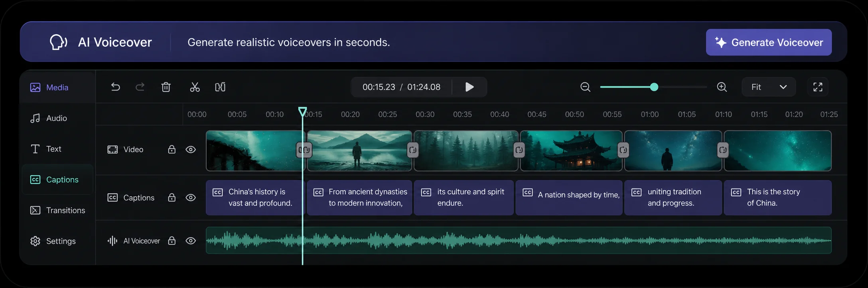Select caption 'uniting tradition and progress.'
The width and height of the screenshot is (868, 288).
pos(673,198)
